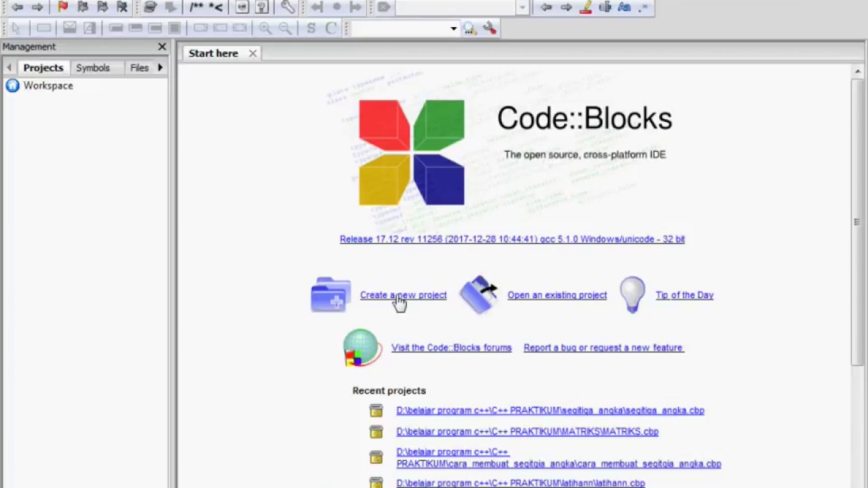
Task: Click project icon beside segitiga_angka.cbp entry
Action: (376, 411)
